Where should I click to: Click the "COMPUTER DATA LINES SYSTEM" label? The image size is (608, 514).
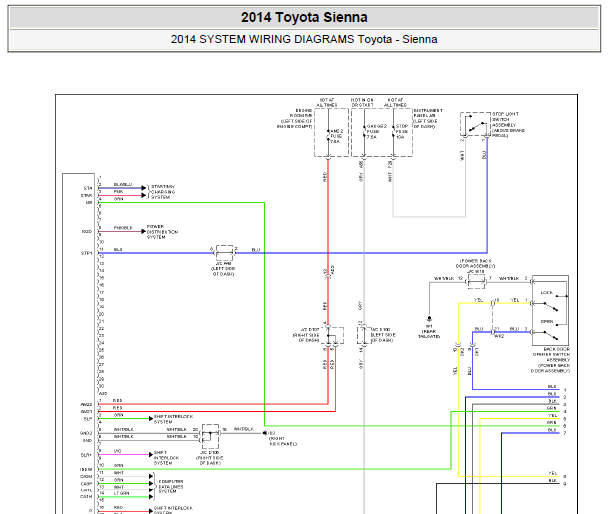click(171, 486)
